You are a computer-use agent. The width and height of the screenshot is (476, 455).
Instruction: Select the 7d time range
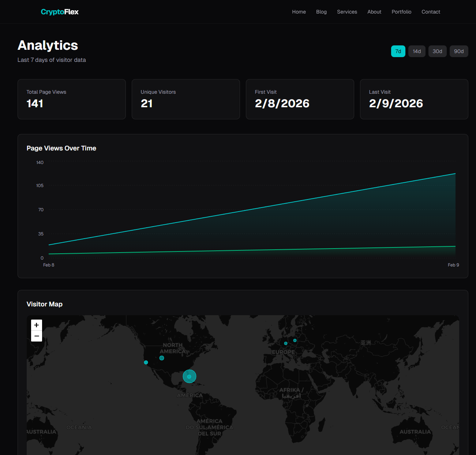tap(398, 51)
